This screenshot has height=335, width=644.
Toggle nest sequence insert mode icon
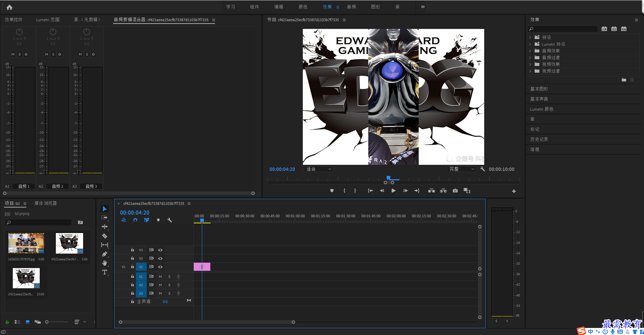124,220
